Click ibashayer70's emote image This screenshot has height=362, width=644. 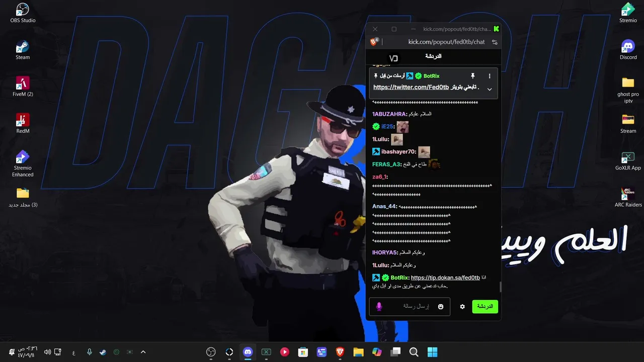pos(424,152)
